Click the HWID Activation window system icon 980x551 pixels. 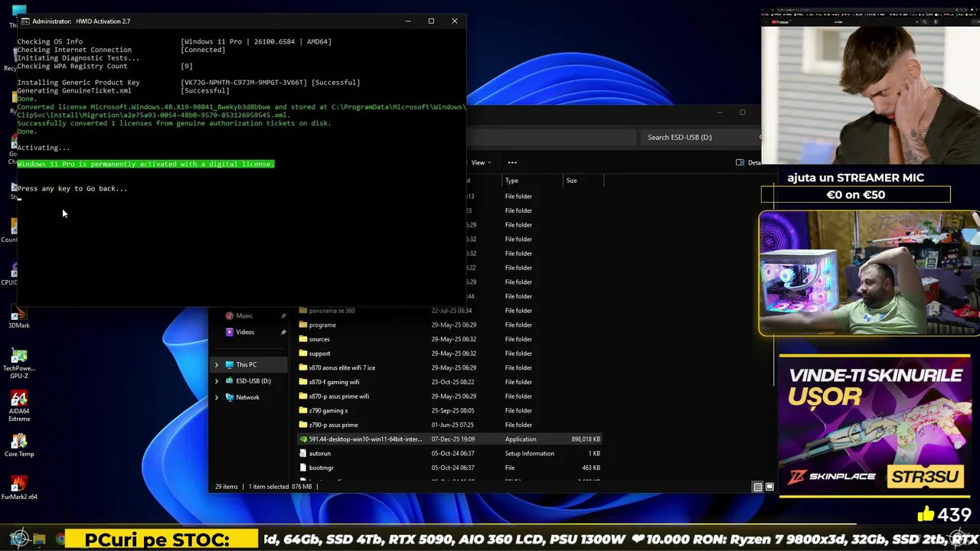click(x=24, y=21)
